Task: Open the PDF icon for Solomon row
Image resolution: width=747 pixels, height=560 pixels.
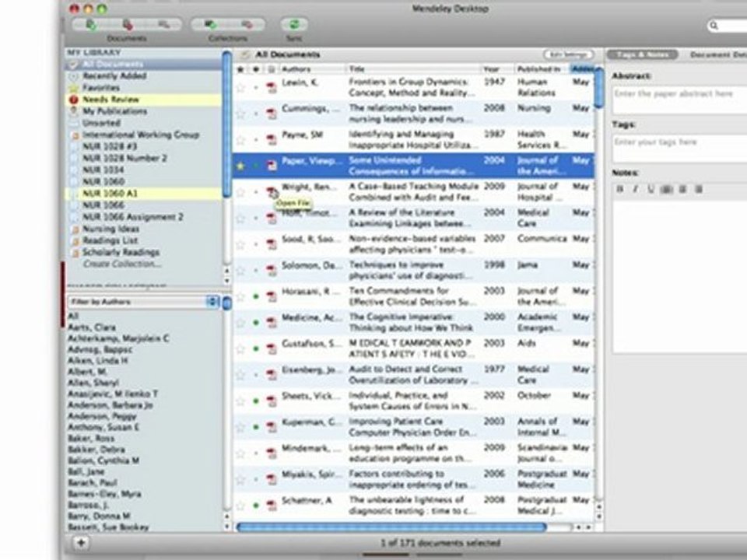Action: pos(272,271)
